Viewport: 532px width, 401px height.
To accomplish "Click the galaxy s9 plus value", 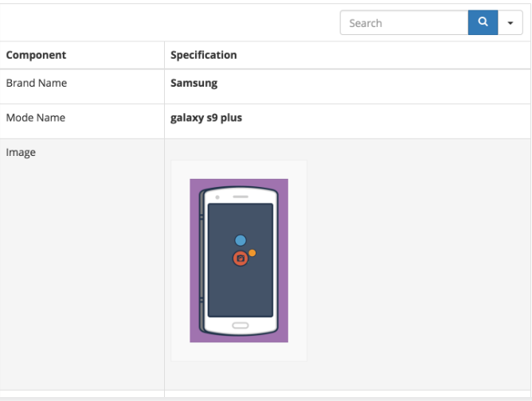I will click(206, 118).
